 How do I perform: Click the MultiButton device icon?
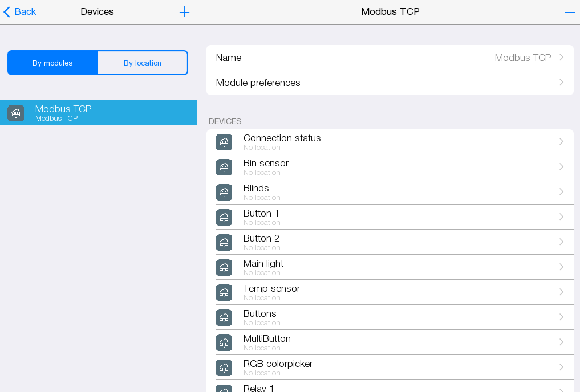tap(224, 342)
